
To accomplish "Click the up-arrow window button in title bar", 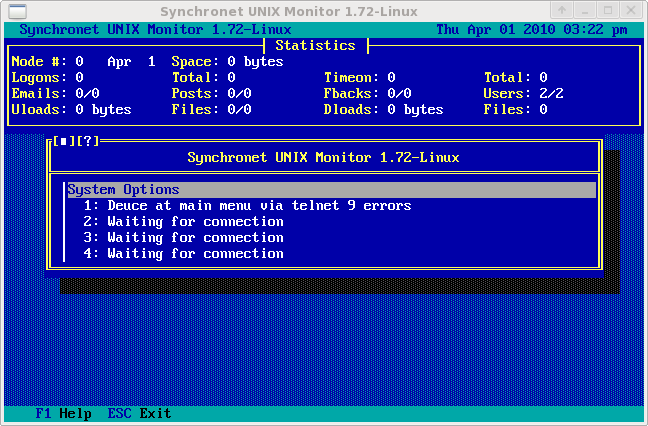I will (x=562, y=10).
